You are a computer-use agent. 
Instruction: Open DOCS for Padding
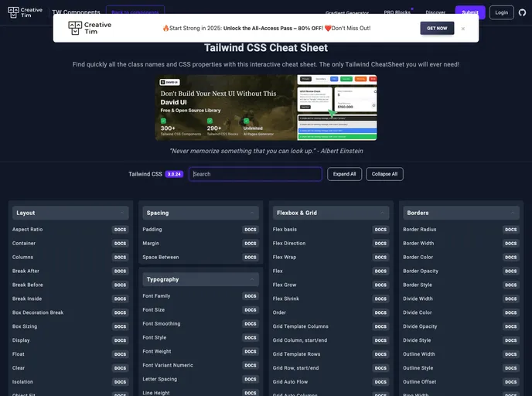click(x=251, y=230)
